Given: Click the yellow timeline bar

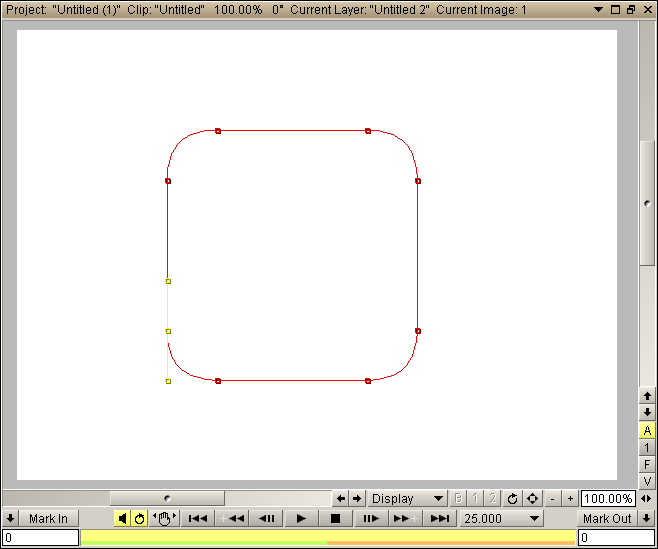Looking at the screenshot, I should click(x=328, y=536).
